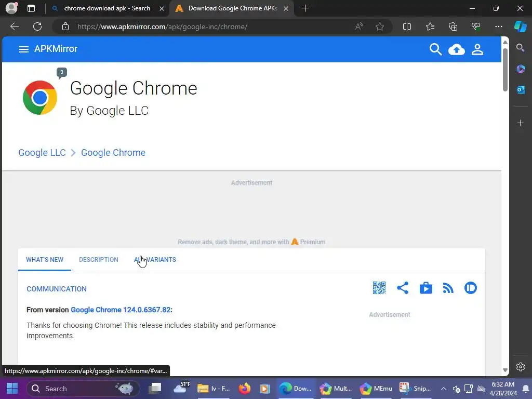Open the tab actions menu icon

31,8
